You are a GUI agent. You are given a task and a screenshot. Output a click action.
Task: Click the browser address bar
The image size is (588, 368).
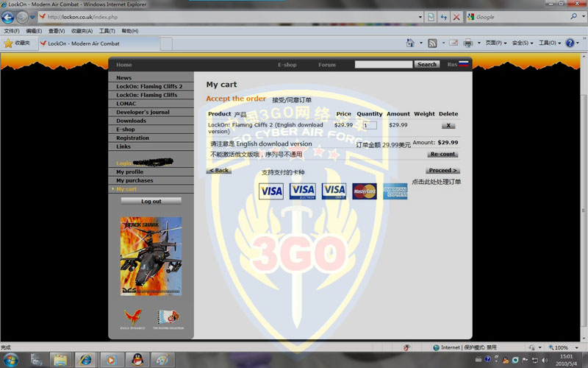[228, 17]
